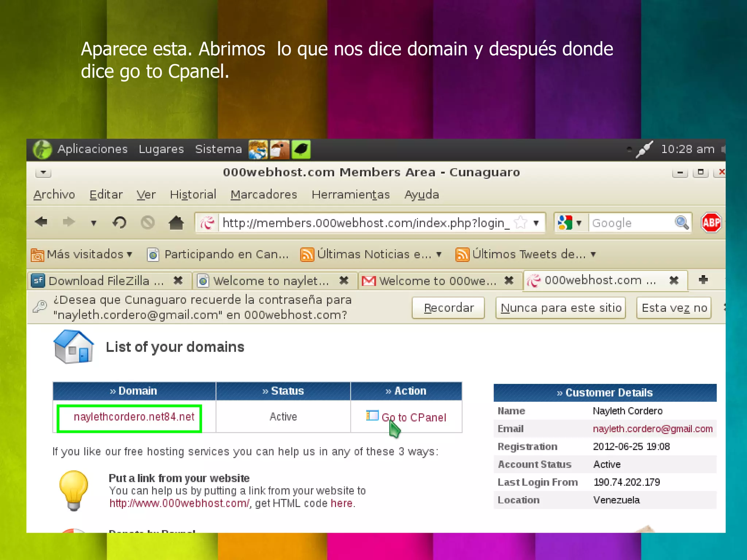Click the Go to CPanel link
The image size is (747, 560).
point(414,417)
